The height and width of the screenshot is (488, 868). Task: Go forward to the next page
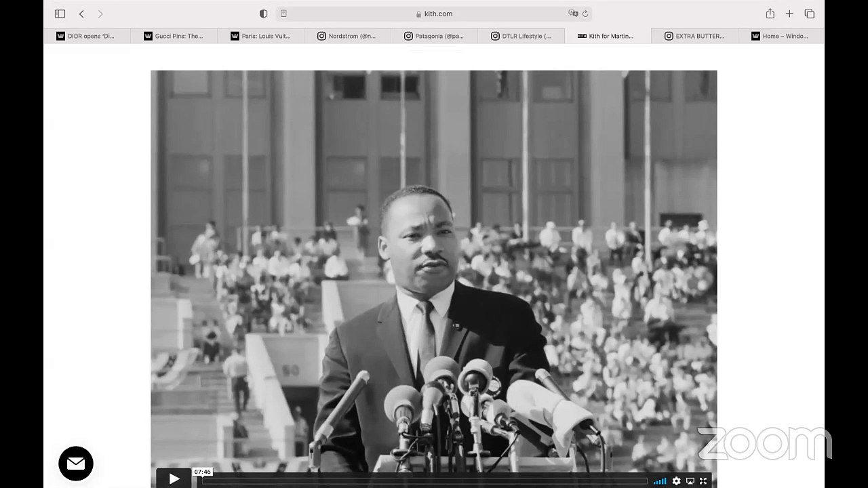pyautogui.click(x=100, y=14)
